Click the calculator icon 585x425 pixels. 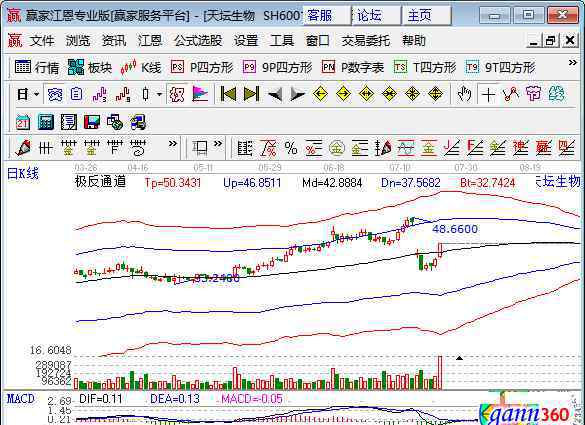(x=46, y=122)
